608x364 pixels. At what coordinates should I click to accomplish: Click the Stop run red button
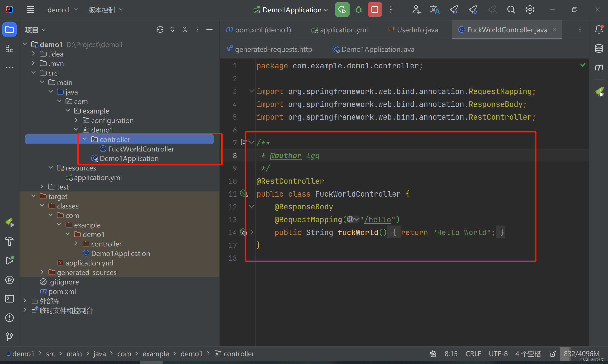(374, 10)
